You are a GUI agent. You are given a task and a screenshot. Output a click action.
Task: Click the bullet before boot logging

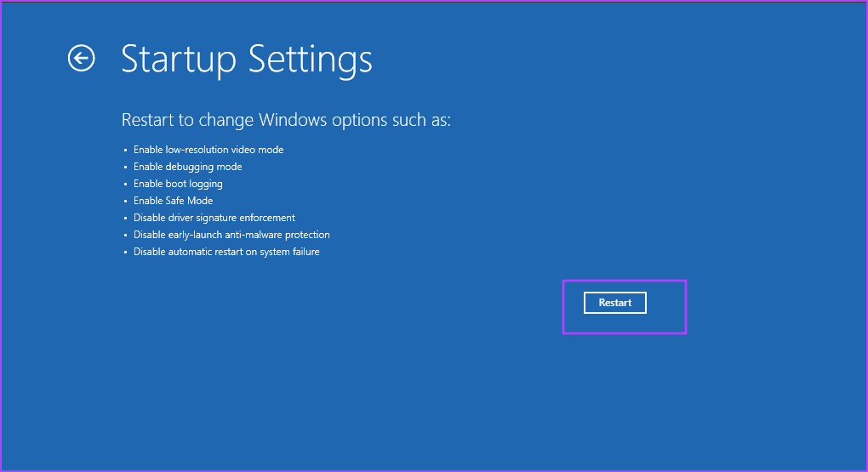point(125,185)
